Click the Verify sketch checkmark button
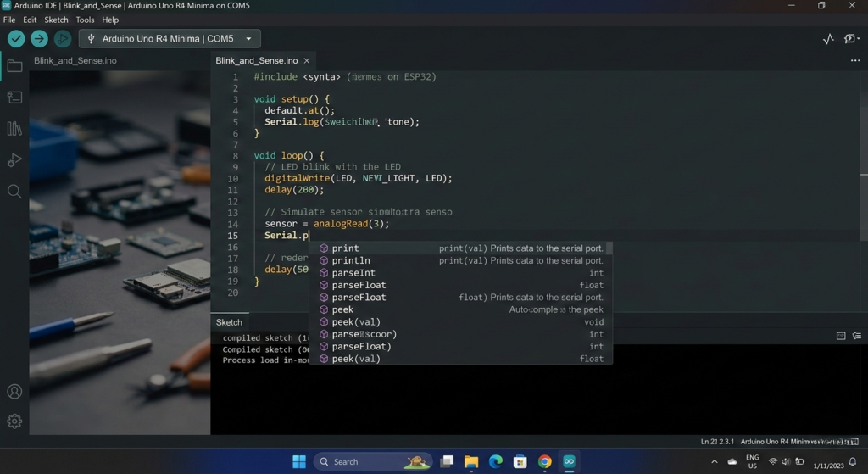The width and height of the screenshot is (868, 474). tap(16, 38)
